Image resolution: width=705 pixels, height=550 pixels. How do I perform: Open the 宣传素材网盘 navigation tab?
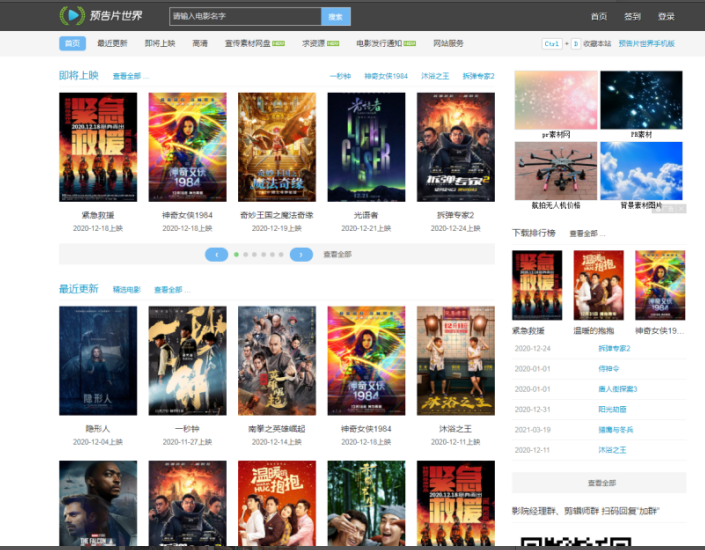254,43
